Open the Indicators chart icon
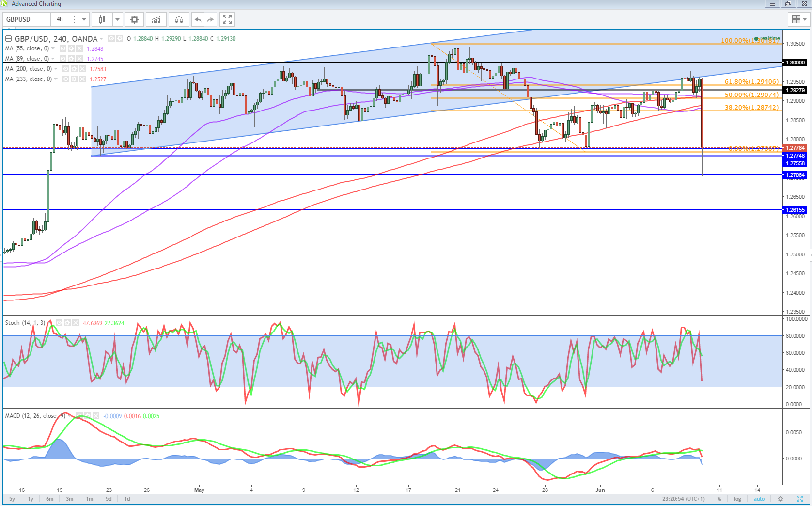Screen dimensions: 812x506 pos(156,19)
